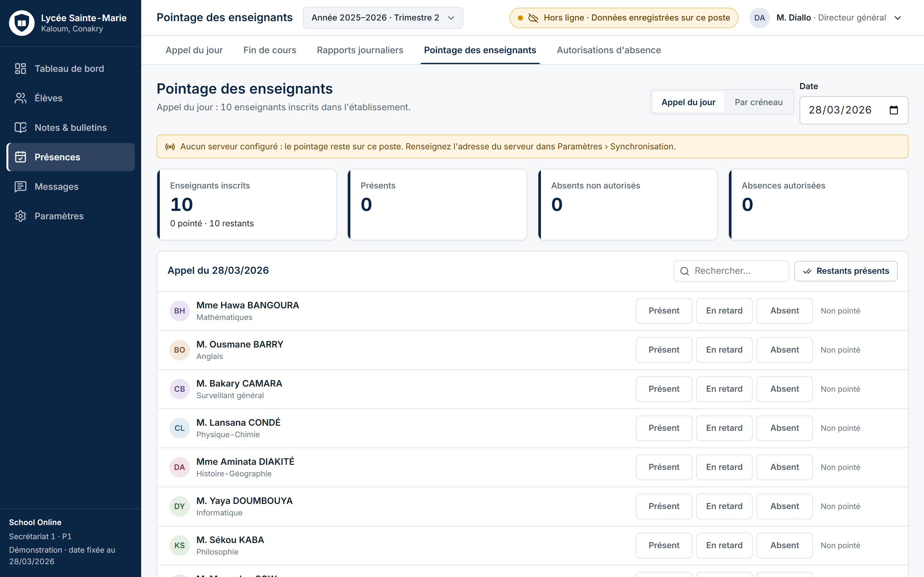The width and height of the screenshot is (924, 577).
Task: Click the Lycée Sainte-Marie shield logo
Action: (22, 23)
